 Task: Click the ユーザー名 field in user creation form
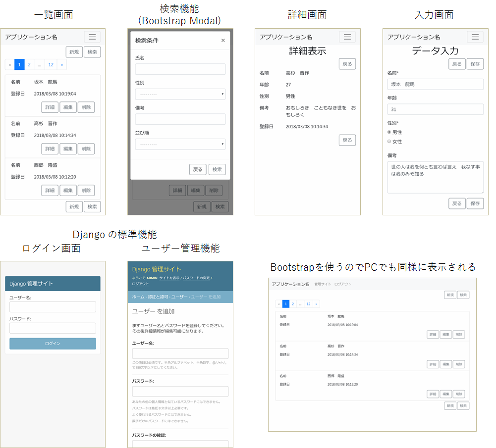tap(180, 353)
